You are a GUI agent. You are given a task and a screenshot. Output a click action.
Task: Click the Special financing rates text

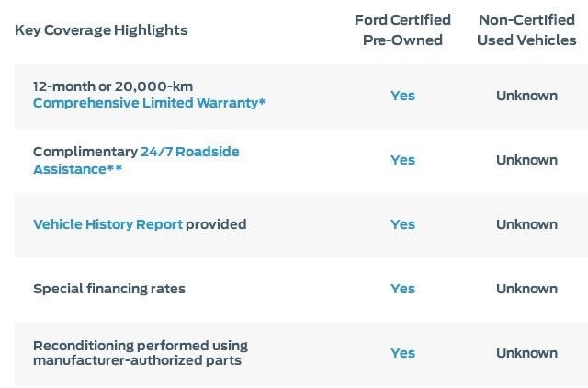109,289
